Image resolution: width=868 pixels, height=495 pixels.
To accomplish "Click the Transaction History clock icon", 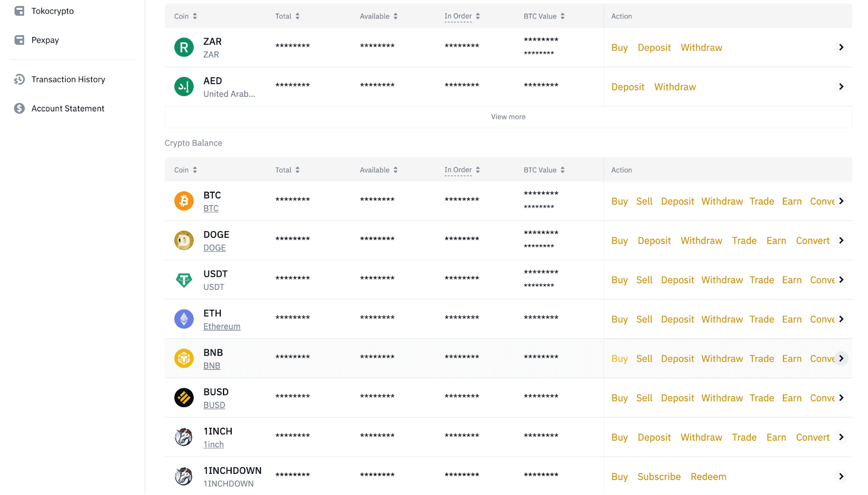I will tap(20, 79).
